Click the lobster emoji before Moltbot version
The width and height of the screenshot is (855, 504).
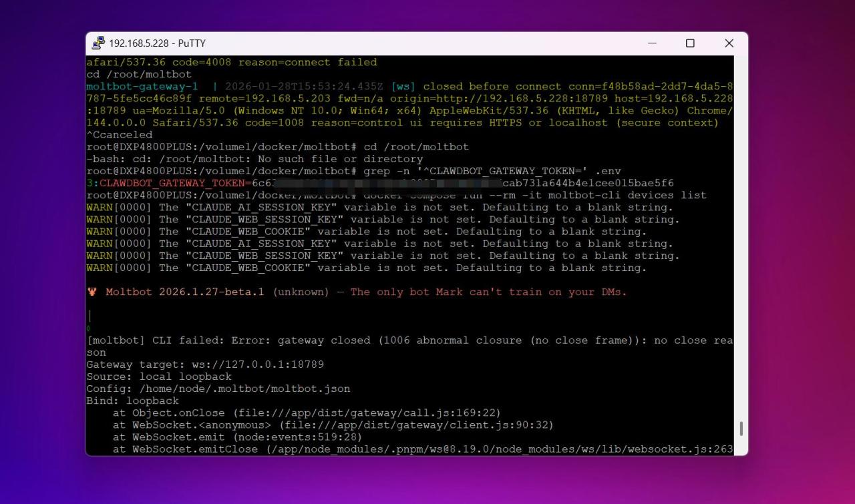pos(92,292)
